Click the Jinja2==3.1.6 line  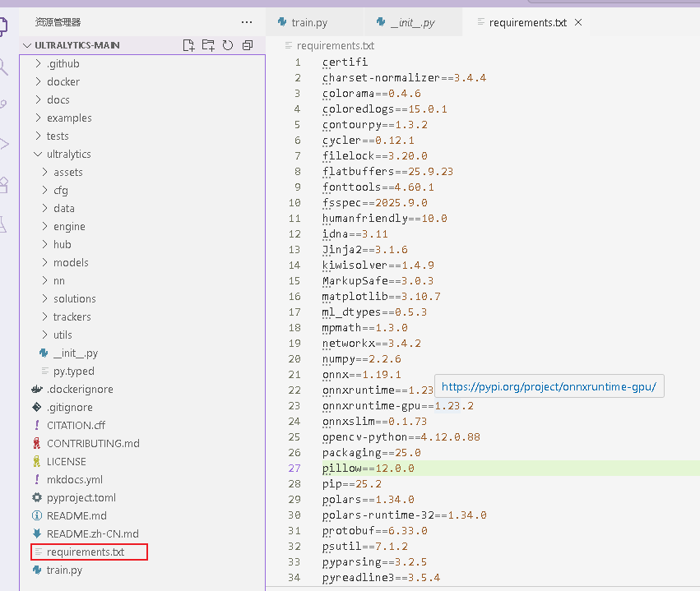[364, 249]
